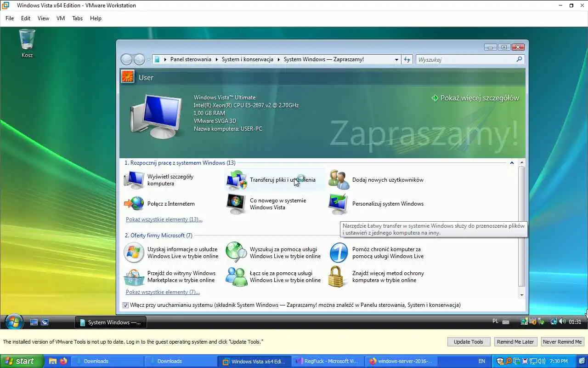
Task: Open Co nowego w systemie Windows Vista icon
Action: tap(236, 204)
